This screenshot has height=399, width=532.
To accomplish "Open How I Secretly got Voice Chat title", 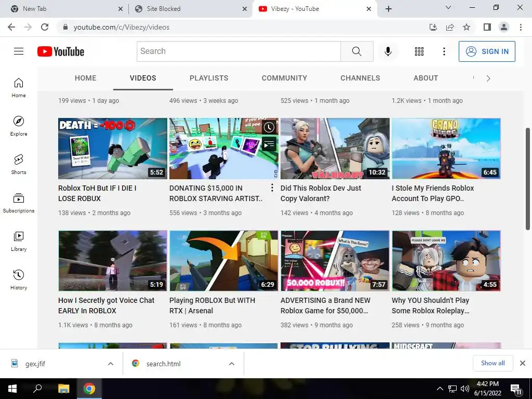I will [x=106, y=305].
